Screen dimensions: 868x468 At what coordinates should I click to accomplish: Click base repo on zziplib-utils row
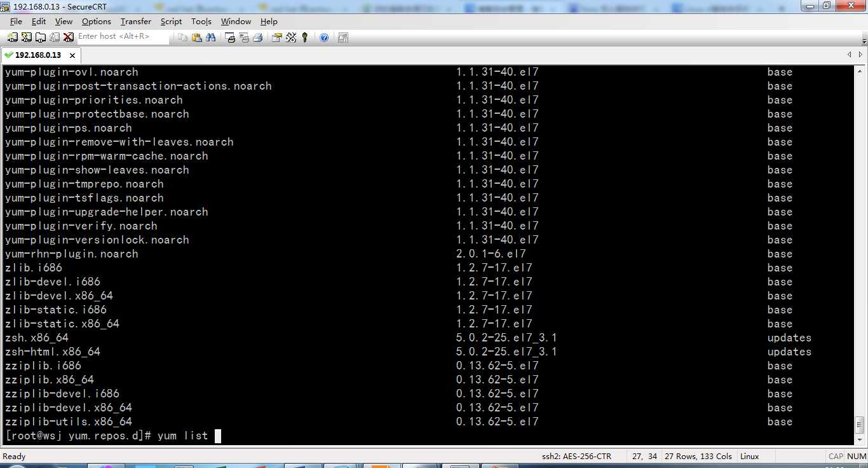pyautogui.click(x=780, y=422)
